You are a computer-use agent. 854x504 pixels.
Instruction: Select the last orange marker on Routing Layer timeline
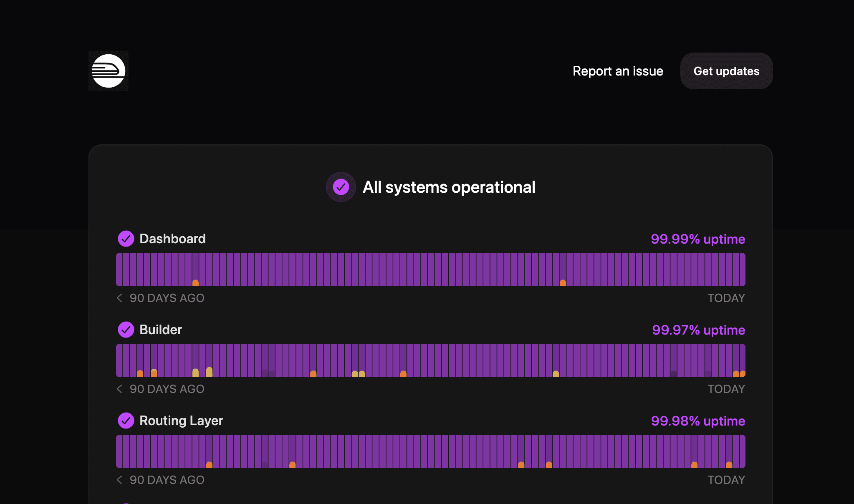pos(729,465)
